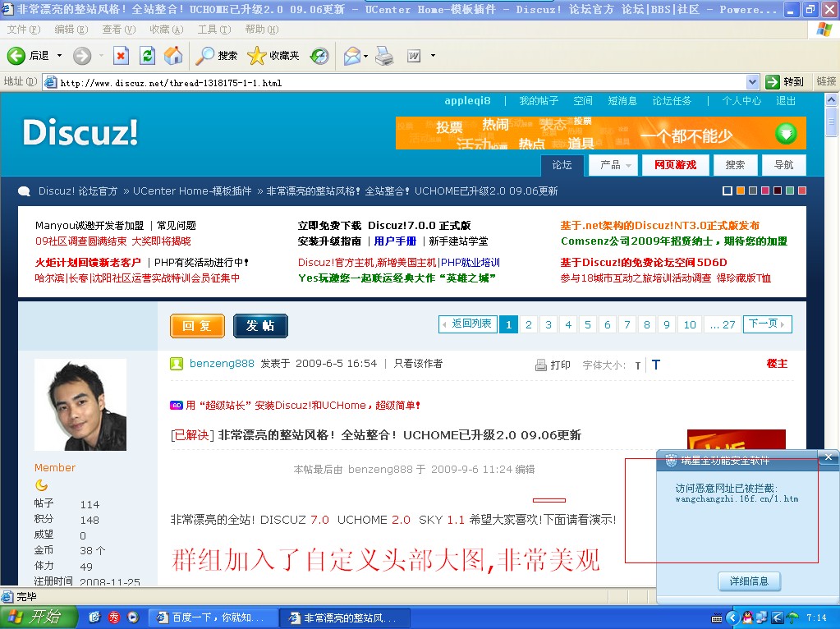Click the print icon next to 打印

tap(540, 365)
